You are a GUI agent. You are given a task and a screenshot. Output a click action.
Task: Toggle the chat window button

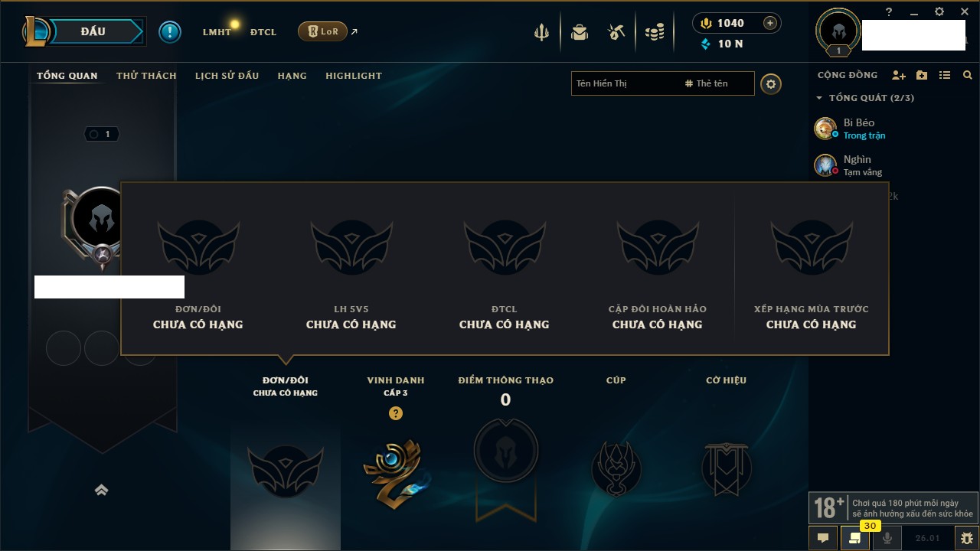coord(823,538)
